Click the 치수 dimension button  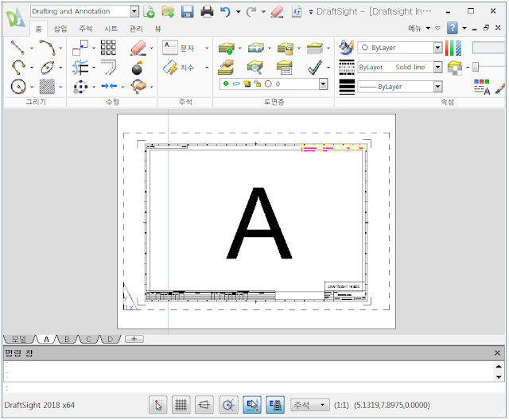178,68
